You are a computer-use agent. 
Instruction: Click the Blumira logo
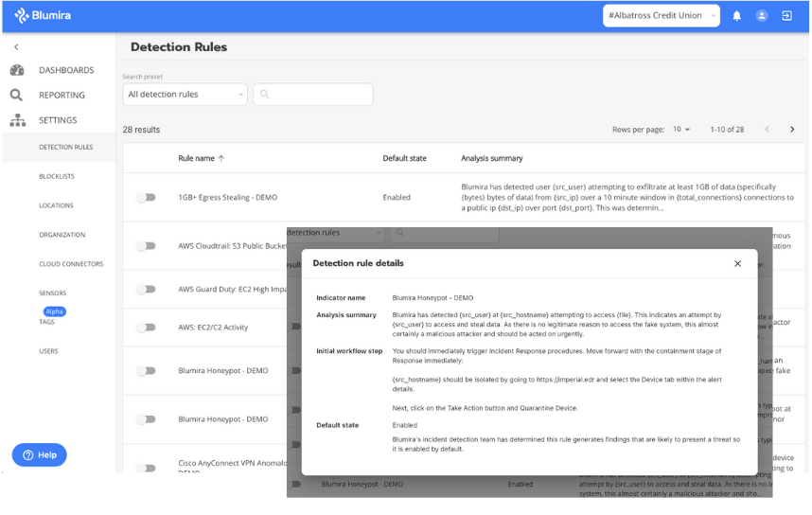tap(43, 15)
